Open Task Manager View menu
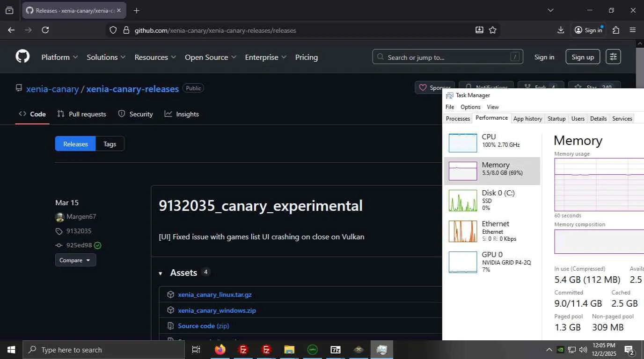644x359 pixels. coord(493,107)
